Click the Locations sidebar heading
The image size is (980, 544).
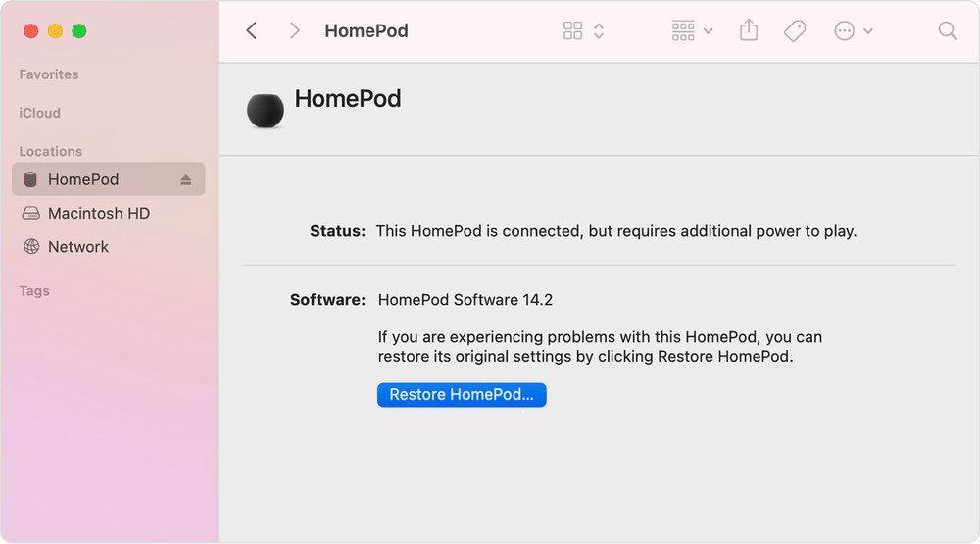coord(51,152)
